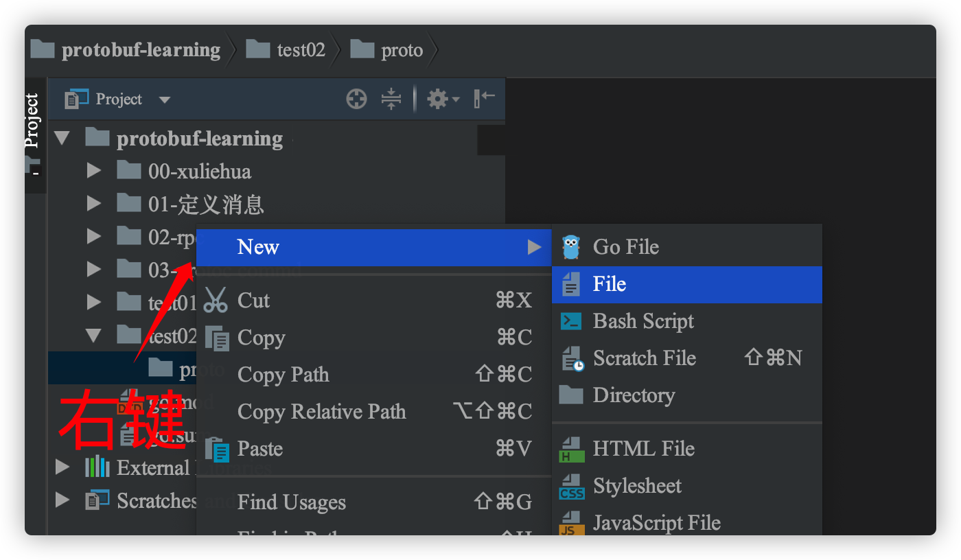The width and height of the screenshot is (961, 560).
Task: Open the Project view dropdown selector
Action: [164, 99]
